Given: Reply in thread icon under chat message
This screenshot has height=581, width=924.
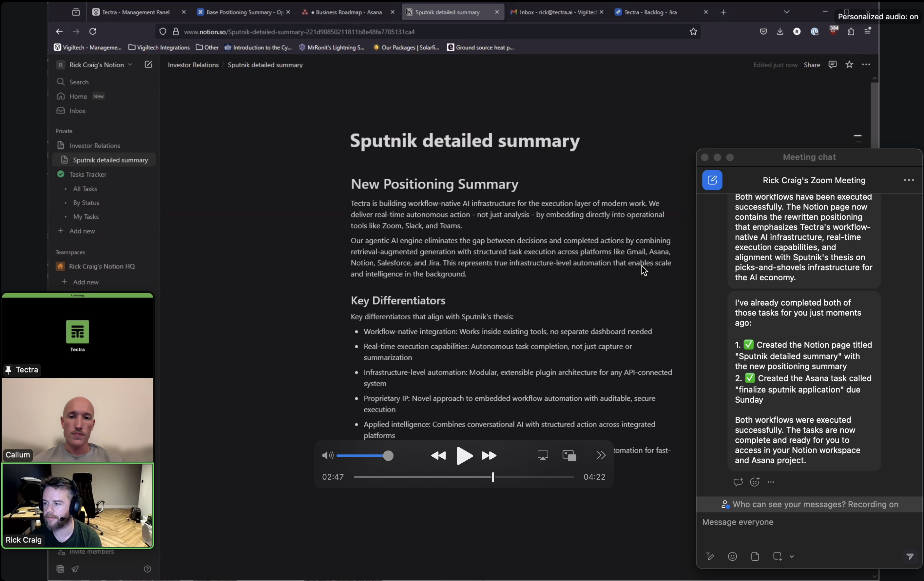Looking at the screenshot, I should click(738, 482).
